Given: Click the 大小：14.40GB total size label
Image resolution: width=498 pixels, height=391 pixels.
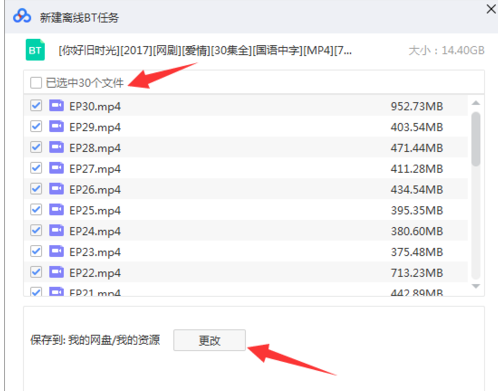Looking at the screenshot, I should coord(446,50).
